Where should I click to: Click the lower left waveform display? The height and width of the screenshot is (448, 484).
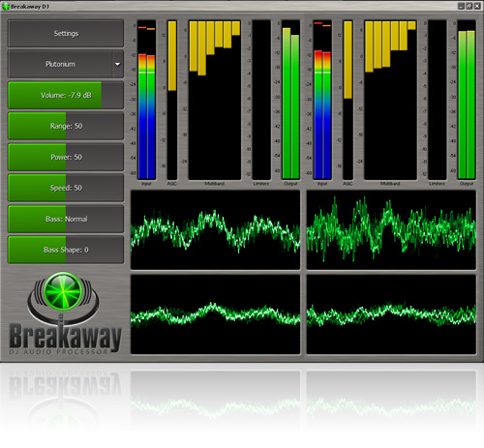pos(215,314)
